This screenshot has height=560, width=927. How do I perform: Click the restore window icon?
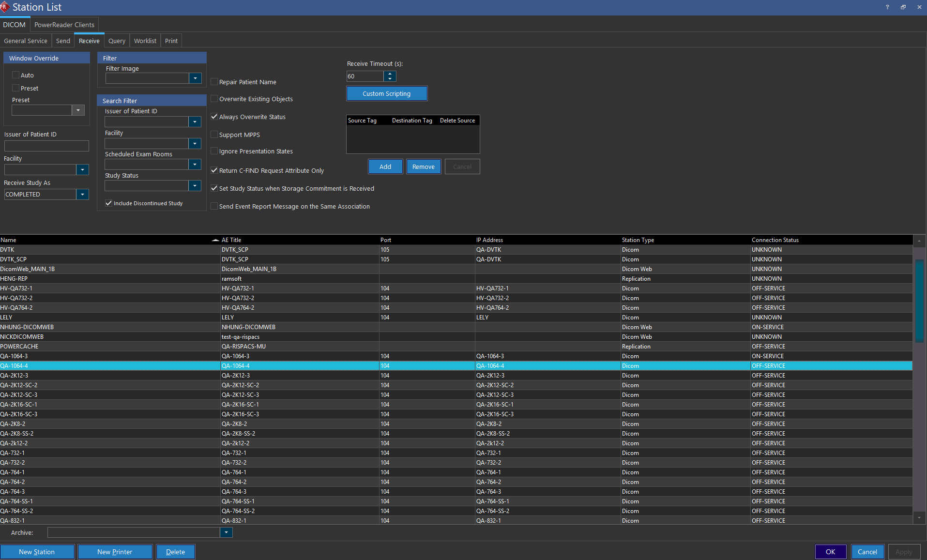903,7
